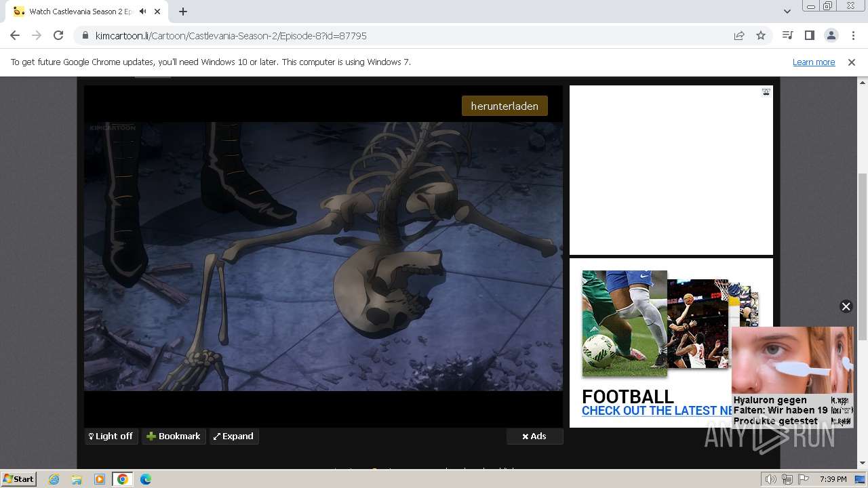Show desktop button in taskbar corner

click(x=861, y=479)
